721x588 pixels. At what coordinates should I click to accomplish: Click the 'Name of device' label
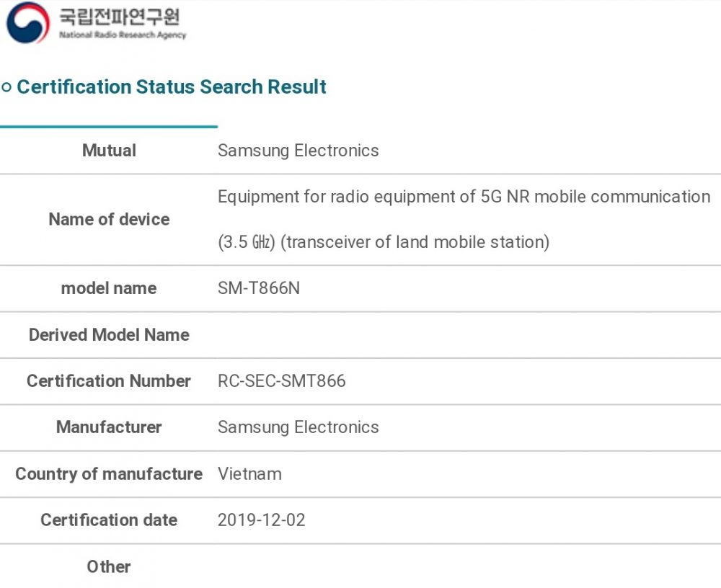coord(109,219)
